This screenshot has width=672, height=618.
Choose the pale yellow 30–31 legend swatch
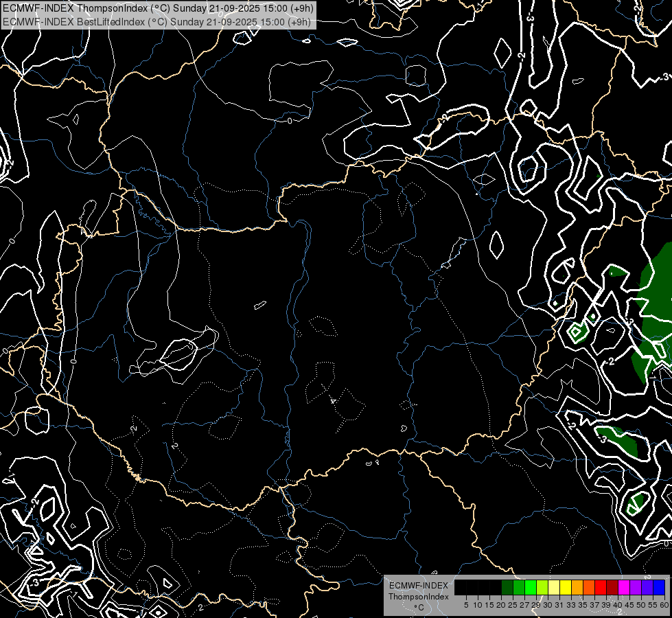[553, 587]
